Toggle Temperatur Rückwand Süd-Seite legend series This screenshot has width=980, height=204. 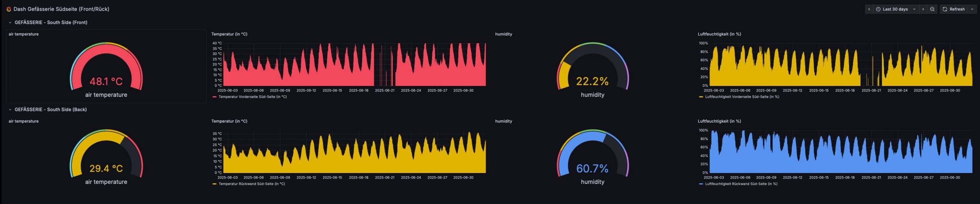[x=251, y=184]
